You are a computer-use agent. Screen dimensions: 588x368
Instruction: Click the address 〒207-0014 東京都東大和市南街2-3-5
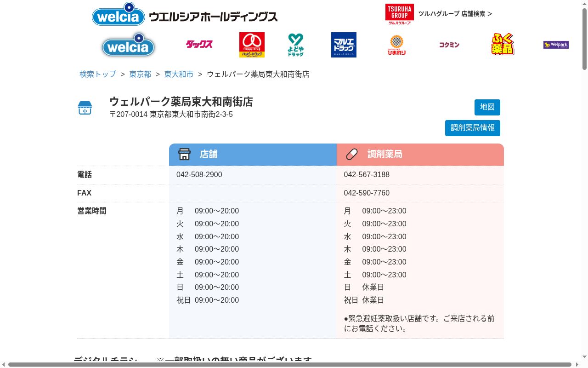(171, 115)
